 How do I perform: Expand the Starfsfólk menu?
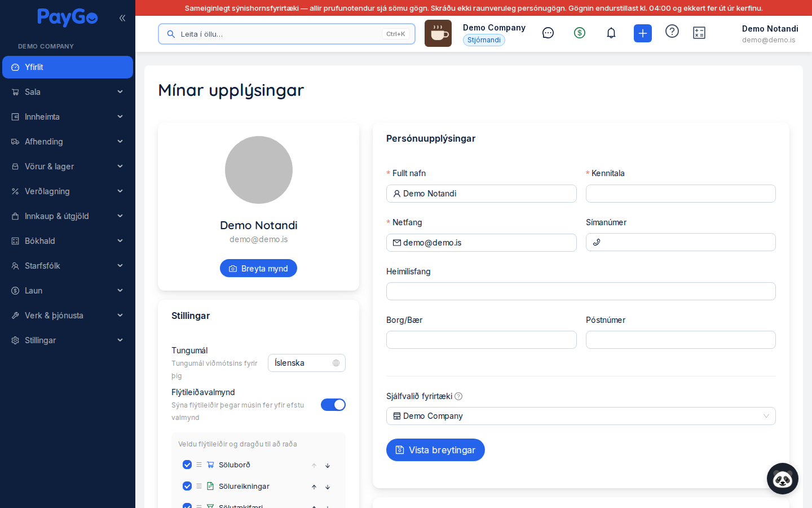tap(68, 266)
